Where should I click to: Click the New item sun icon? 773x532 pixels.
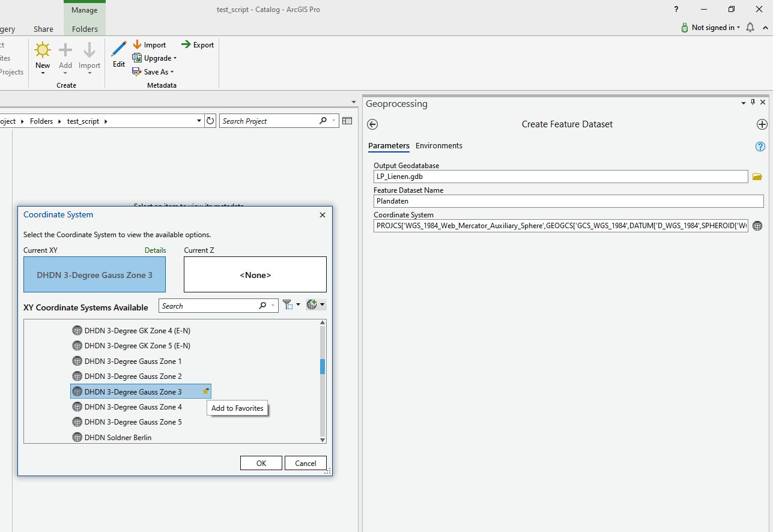coord(43,50)
